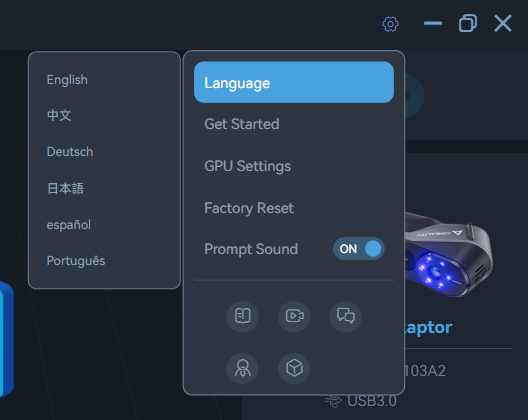Click the customer support person icon

tap(242, 368)
